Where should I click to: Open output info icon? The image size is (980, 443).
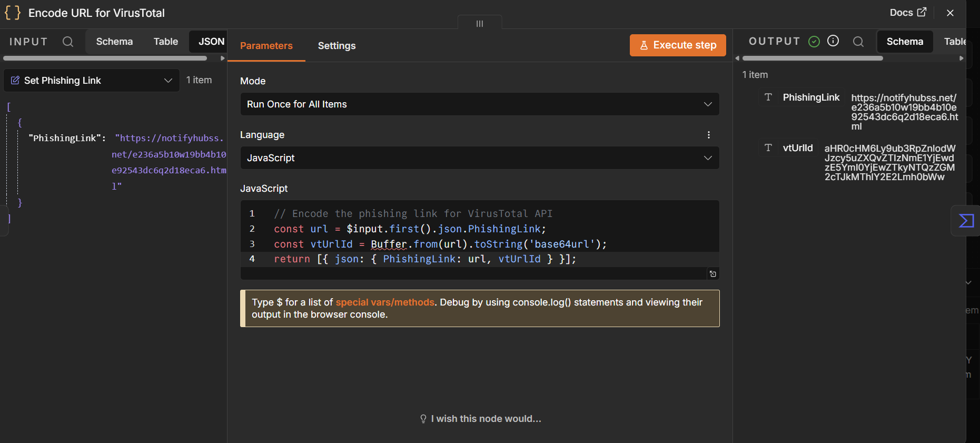(x=833, y=41)
